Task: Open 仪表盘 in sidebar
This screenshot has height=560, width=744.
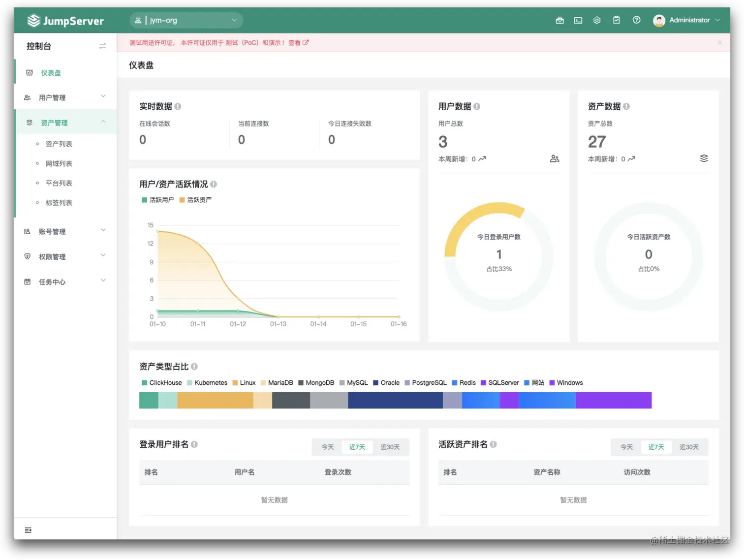Action: (x=66, y=73)
